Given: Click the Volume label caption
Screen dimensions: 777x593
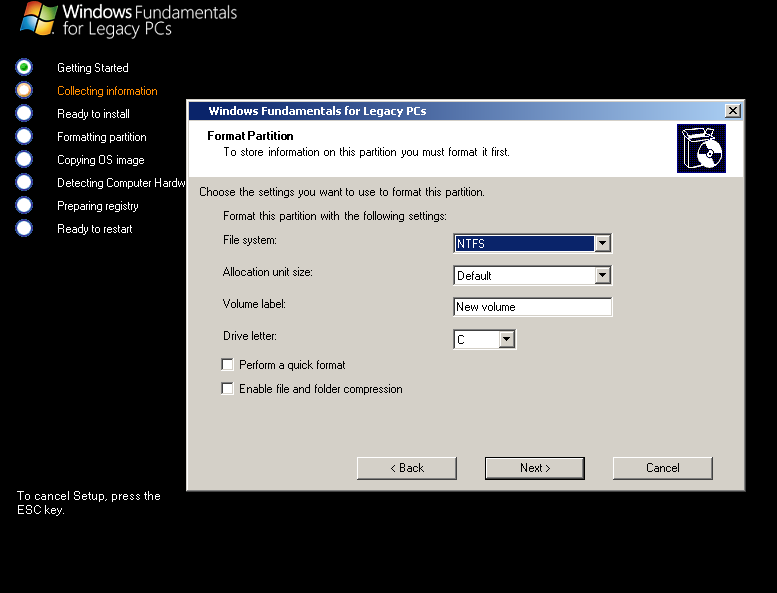Looking at the screenshot, I should [254, 304].
